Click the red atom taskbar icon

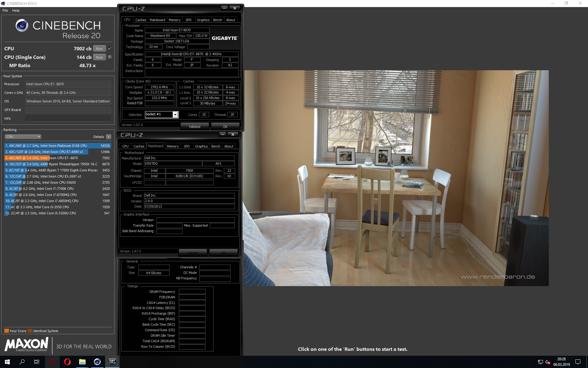(x=52, y=362)
